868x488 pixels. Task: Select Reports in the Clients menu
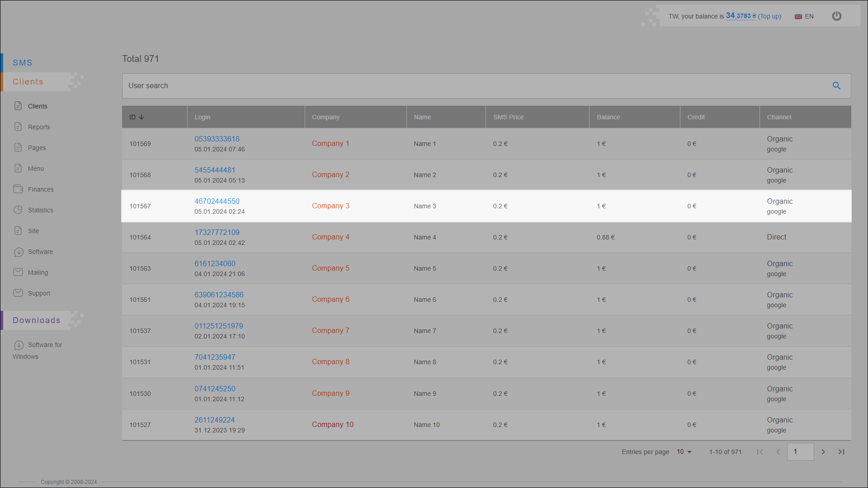39,127
